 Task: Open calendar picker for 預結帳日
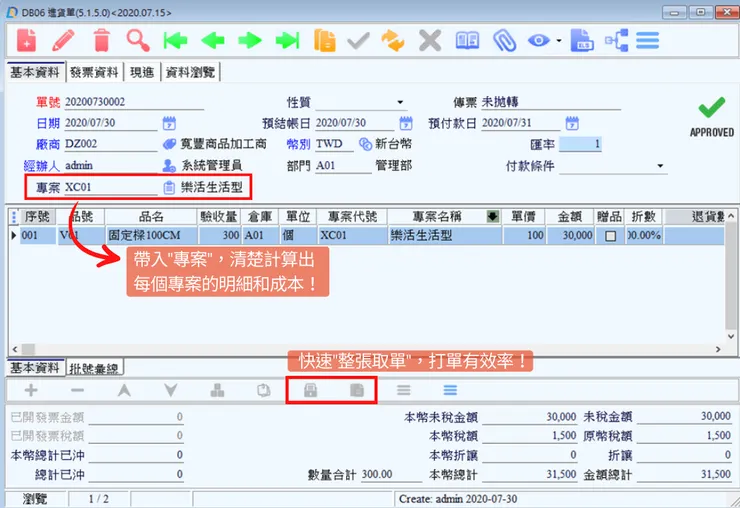click(406, 123)
